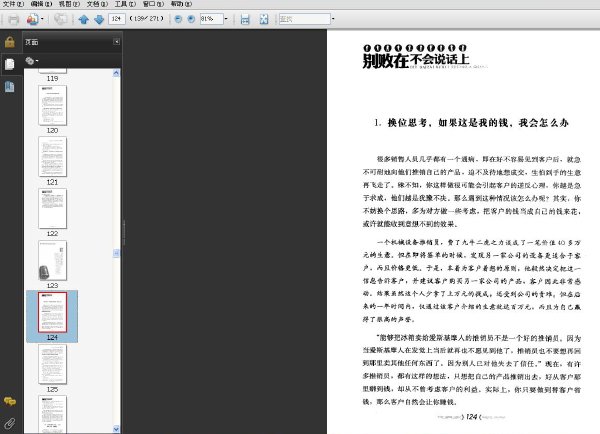The height and width of the screenshot is (434, 600).
Task: Open the 编辑 (Edit) menu
Action: point(41,4)
